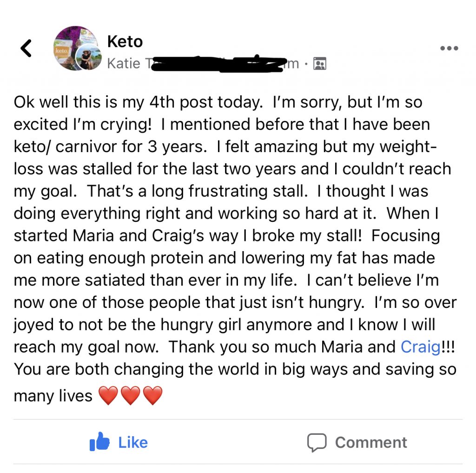The width and height of the screenshot is (476, 473).
Task: Tap the sentence 'That's a long frustrating stall'
Action: (x=197, y=192)
